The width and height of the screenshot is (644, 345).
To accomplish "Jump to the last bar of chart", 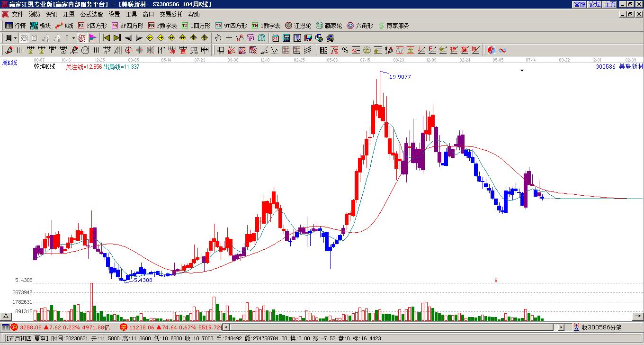I will (117, 38).
